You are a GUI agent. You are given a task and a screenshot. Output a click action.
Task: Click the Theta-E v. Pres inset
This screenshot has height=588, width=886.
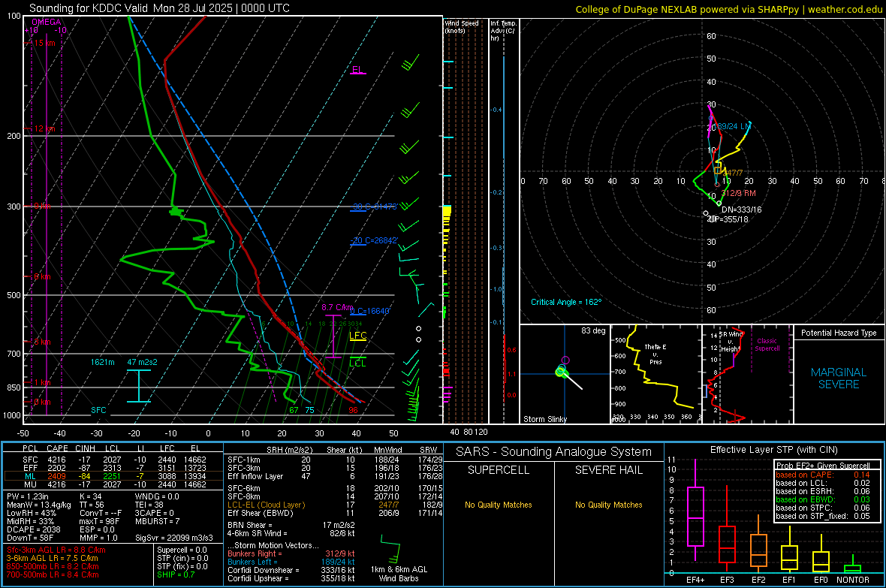click(x=655, y=374)
